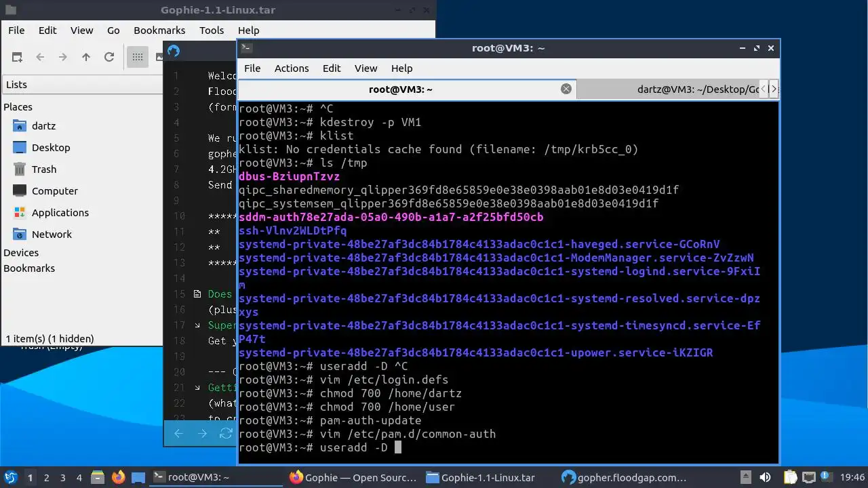The height and width of the screenshot is (488, 868).
Task: Go back in the file manager
Action: (40, 57)
